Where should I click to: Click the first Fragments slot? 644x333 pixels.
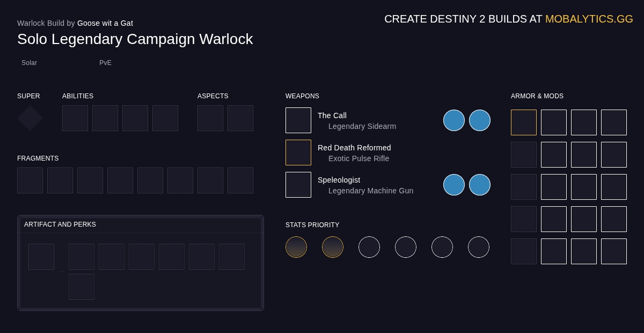pos(30,180)
